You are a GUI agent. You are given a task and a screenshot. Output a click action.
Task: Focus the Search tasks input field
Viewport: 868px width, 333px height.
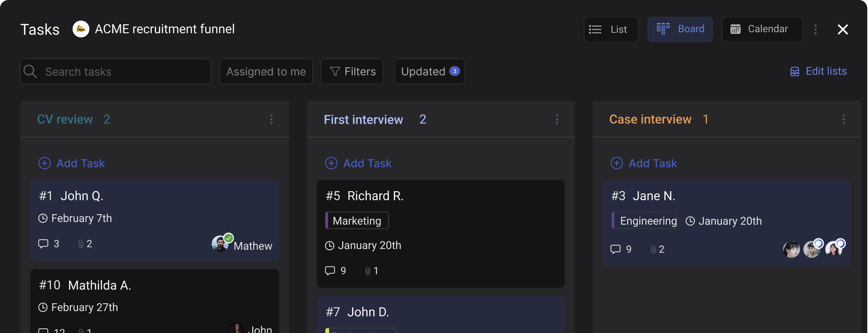[x=121, y=72]
